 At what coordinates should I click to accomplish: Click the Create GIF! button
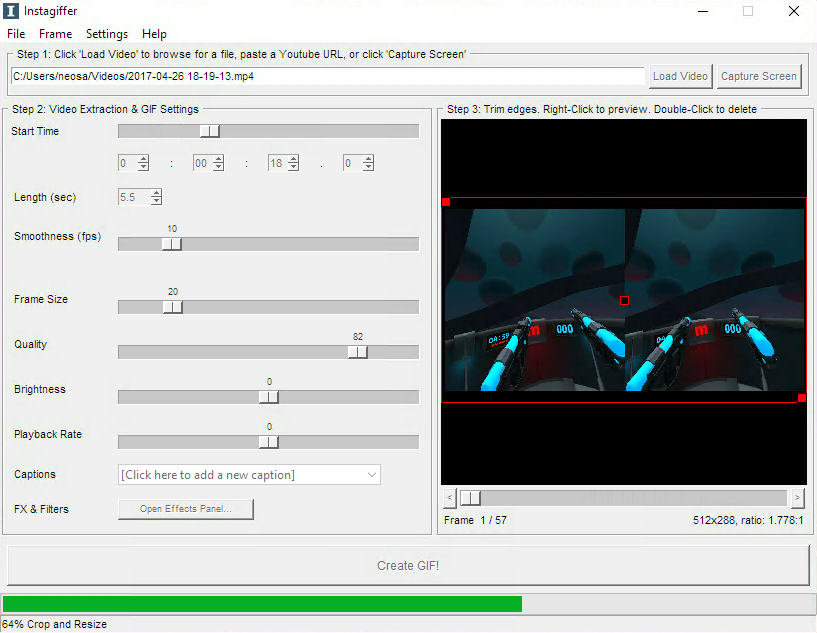point(408,565)
